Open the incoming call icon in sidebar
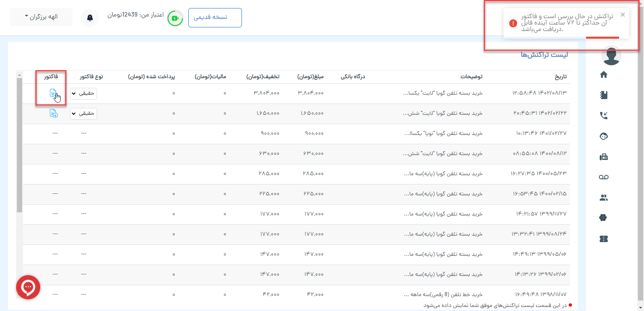Viewport: 644px width, 311px height. point(603,116)
